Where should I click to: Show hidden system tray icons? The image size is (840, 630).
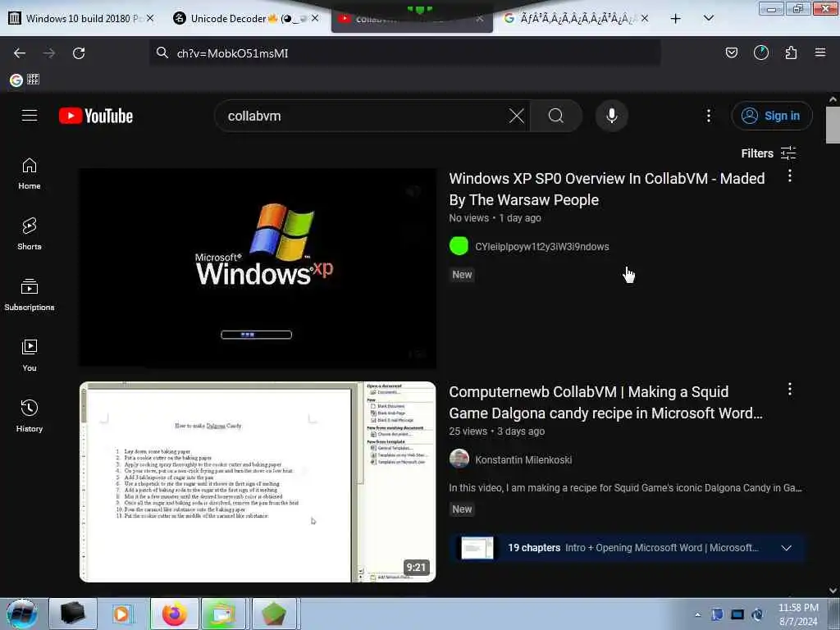(x=697, y=615)
